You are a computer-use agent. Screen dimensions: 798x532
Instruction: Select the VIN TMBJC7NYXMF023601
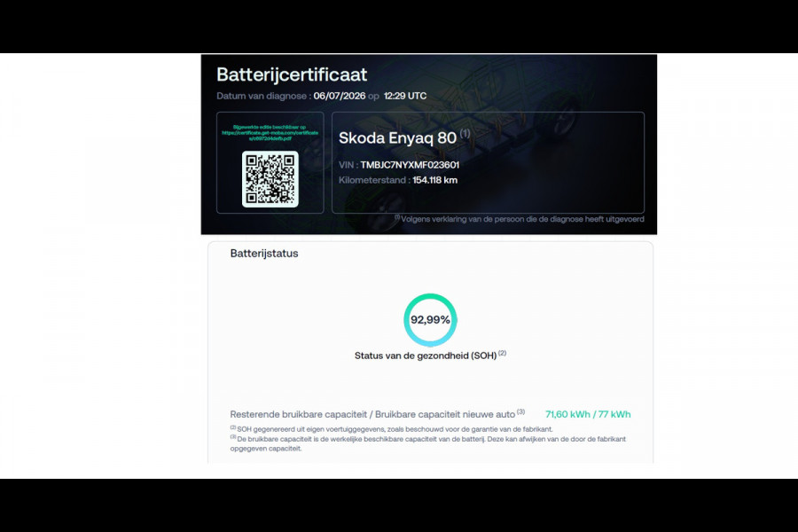(x=410, y=165)
